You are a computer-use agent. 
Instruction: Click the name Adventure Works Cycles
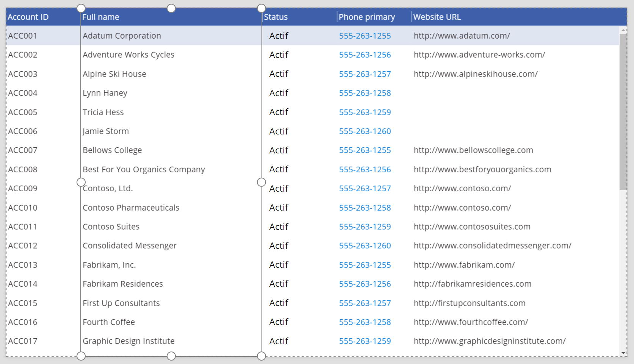click(x=128, y=55)
